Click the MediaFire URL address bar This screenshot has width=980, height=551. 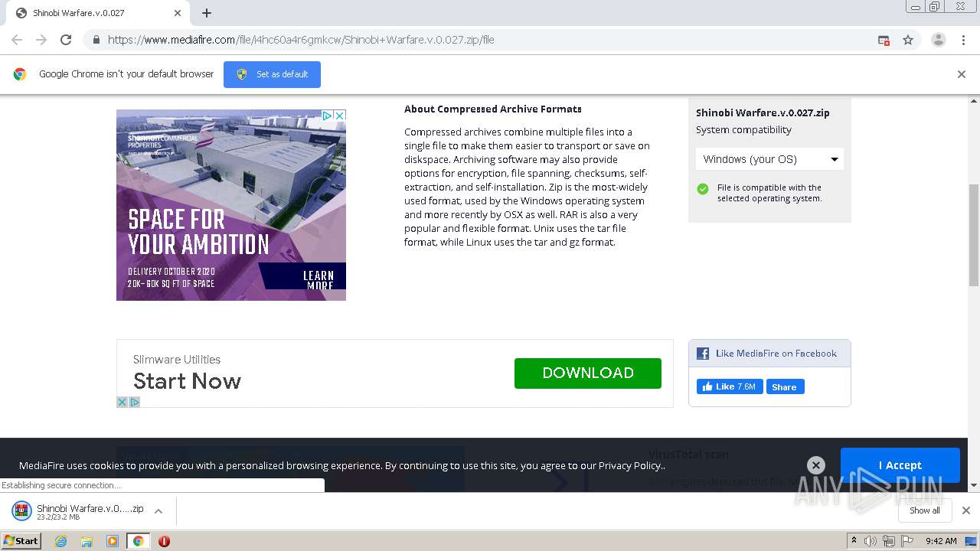point(490,40)
